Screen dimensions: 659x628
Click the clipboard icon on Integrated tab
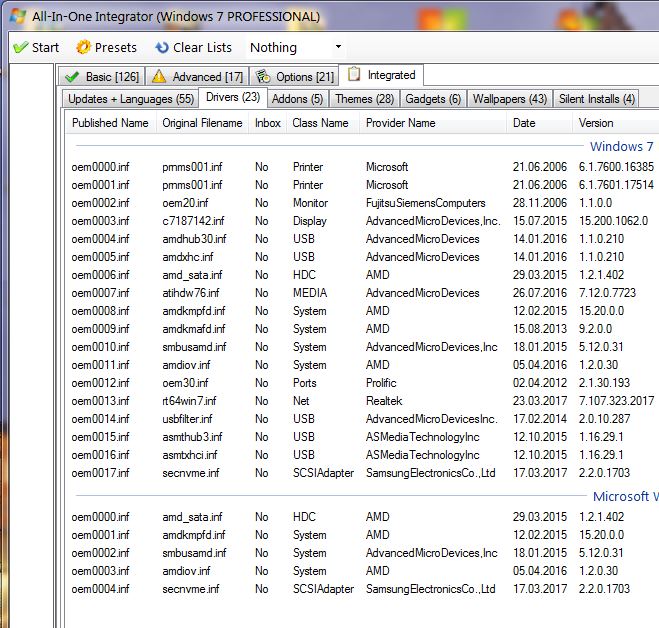tap(354, 74)
